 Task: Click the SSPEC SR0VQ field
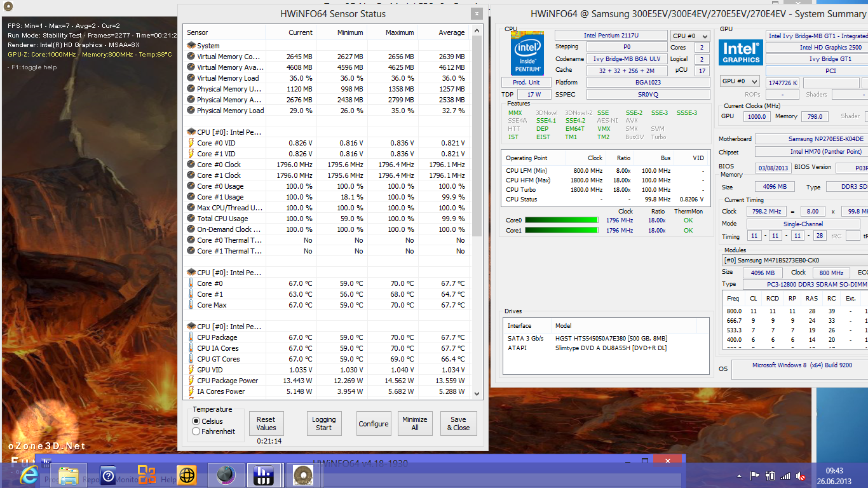[648, 94]
